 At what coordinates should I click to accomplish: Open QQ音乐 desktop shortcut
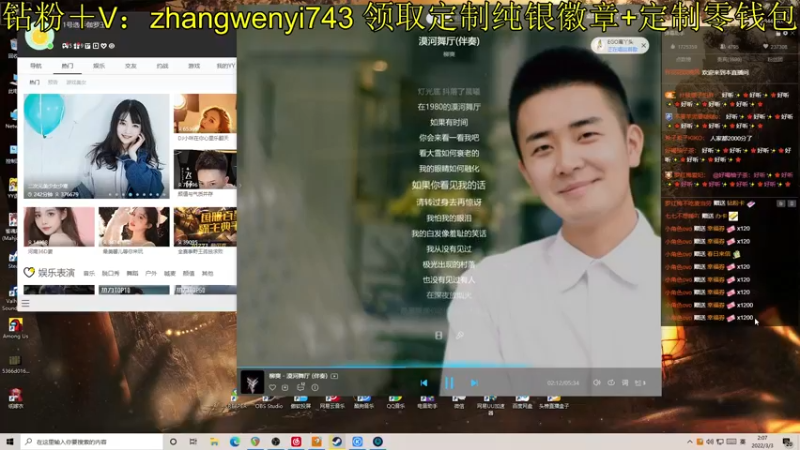[x=395, y=402]
